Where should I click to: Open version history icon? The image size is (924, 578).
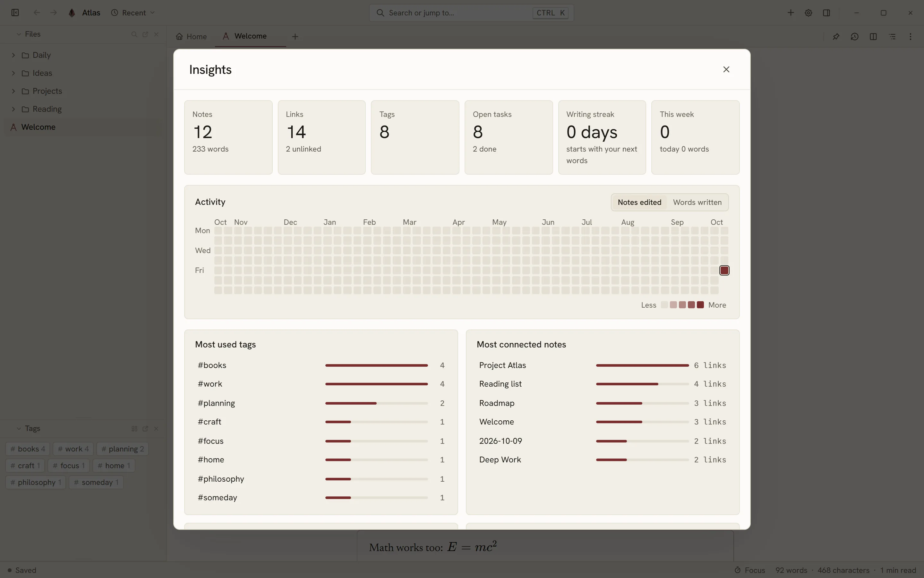[854, 36]
